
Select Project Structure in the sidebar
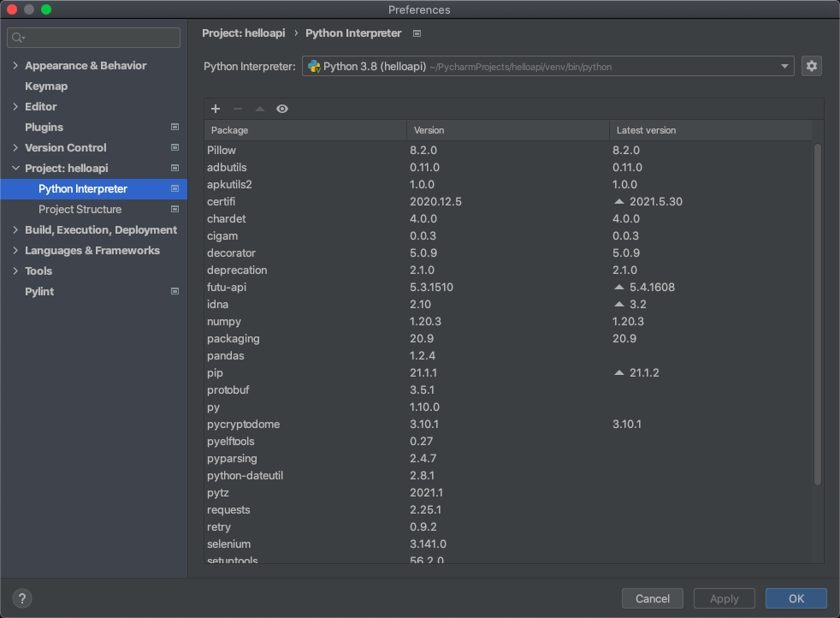coord(80,210)
